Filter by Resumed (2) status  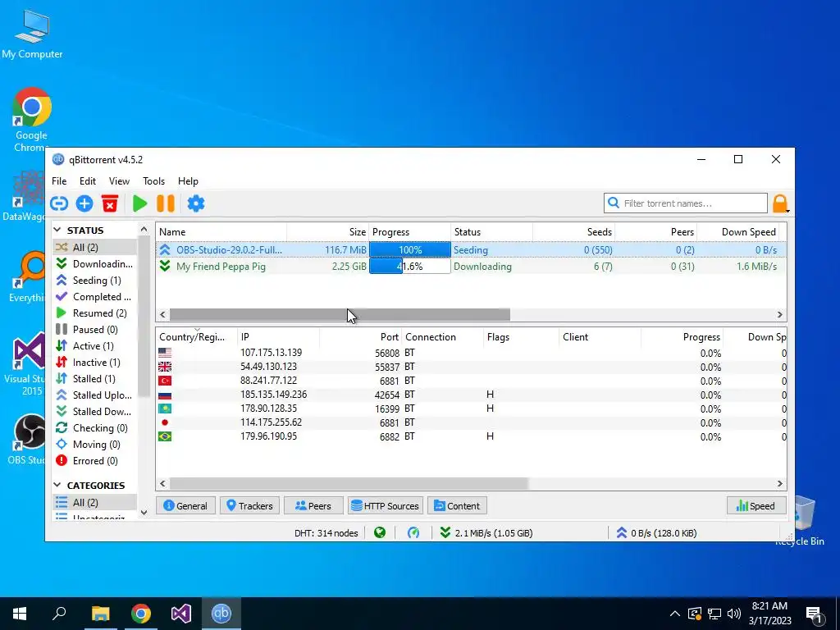point(95,313)
